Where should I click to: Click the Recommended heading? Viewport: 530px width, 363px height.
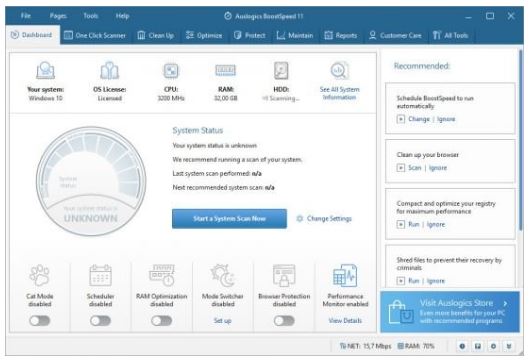(421, 66)
